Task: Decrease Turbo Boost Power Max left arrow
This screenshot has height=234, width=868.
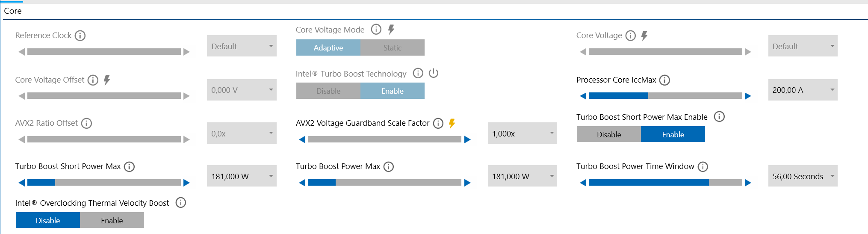Action: [302, 183]
